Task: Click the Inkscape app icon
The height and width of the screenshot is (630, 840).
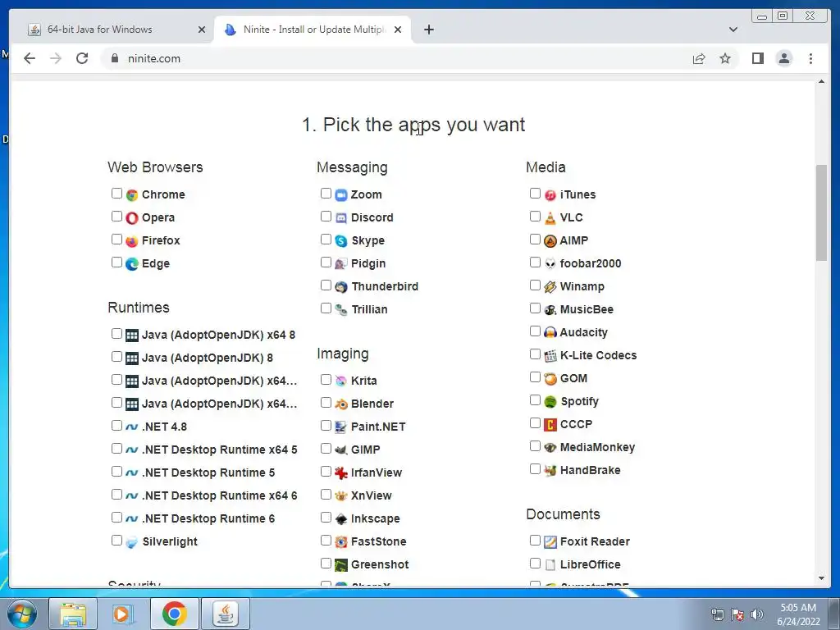Action: [341, 519]
